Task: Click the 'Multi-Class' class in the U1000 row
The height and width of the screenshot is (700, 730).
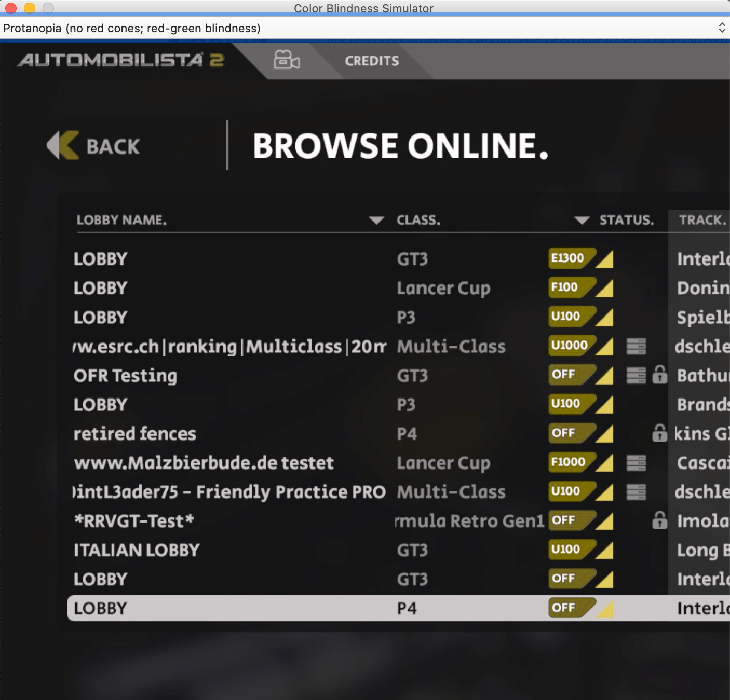Action: [x=451, y=346]
